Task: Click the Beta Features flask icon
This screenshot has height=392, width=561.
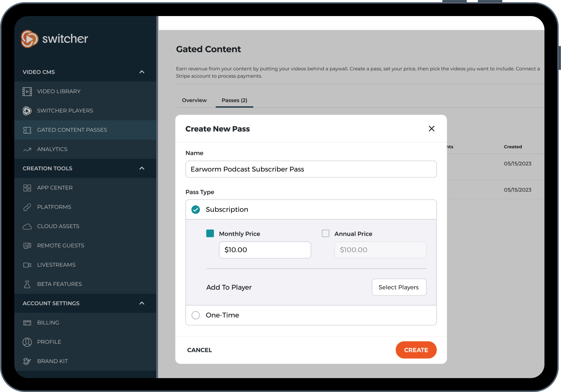Action: tap(27, 284)
